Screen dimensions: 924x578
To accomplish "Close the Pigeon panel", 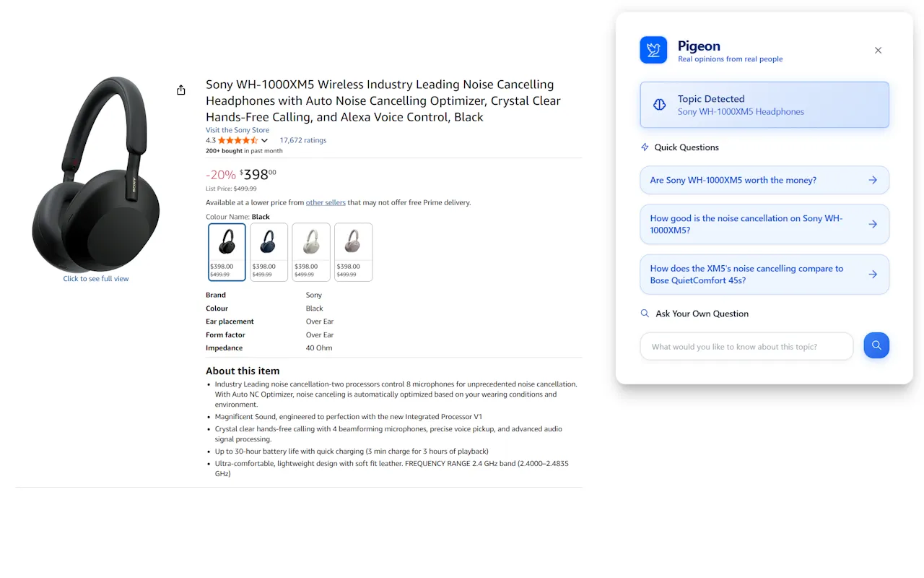I will [x=878, y=51].
